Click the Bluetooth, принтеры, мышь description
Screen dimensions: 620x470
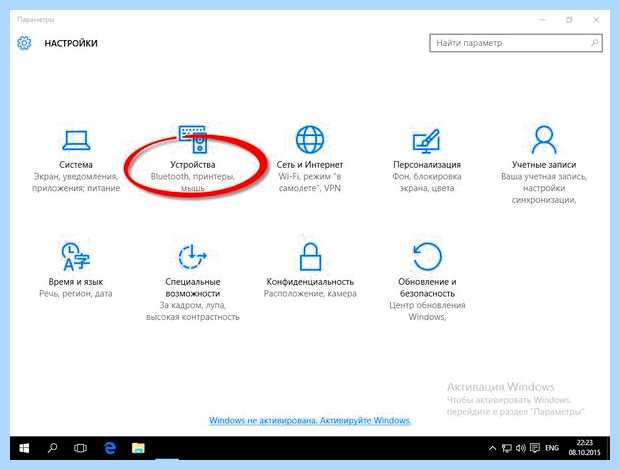click(x=193, y=182)
